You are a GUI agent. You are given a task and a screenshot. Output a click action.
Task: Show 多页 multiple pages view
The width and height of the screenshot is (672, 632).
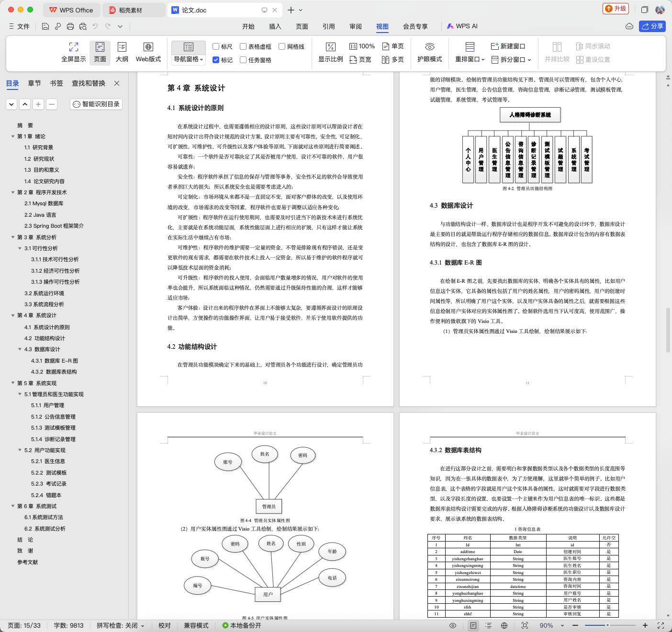pyautogui.click(x=393, y=60)
